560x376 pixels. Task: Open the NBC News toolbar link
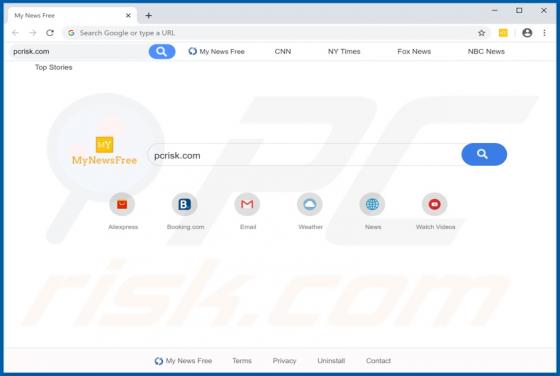[x=486, y=51]
